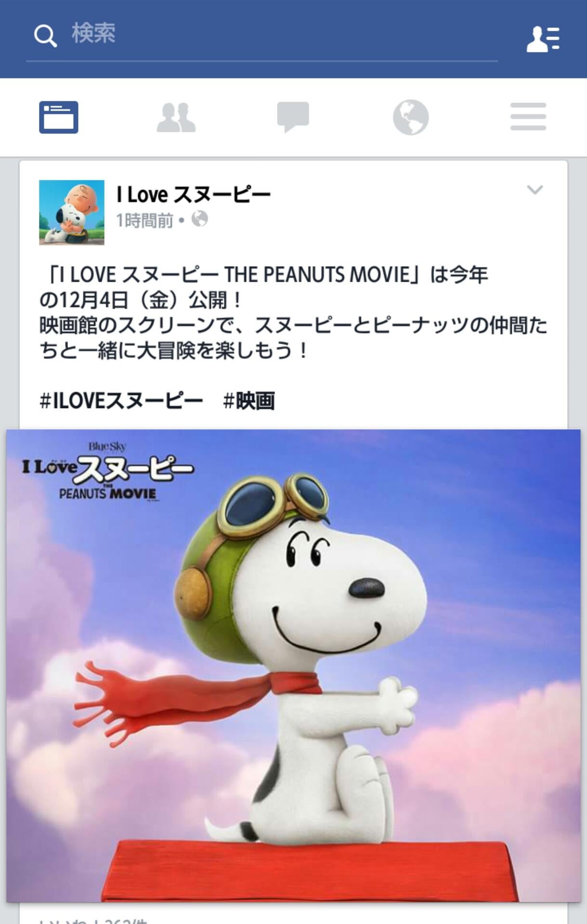The height and width of the screenshot is (924, 587).
Task: Open the I Love スヌーピー page name link
Action: point(194,194)
